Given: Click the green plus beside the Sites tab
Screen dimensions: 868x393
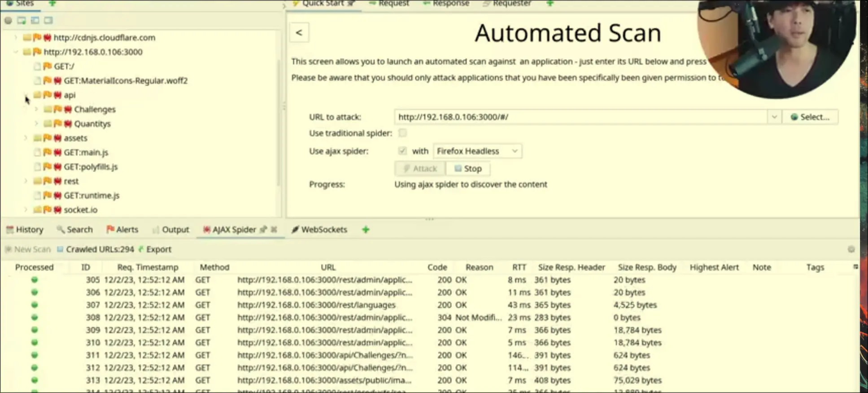Looking at the screenshot, I should click(x=52, y=3).
